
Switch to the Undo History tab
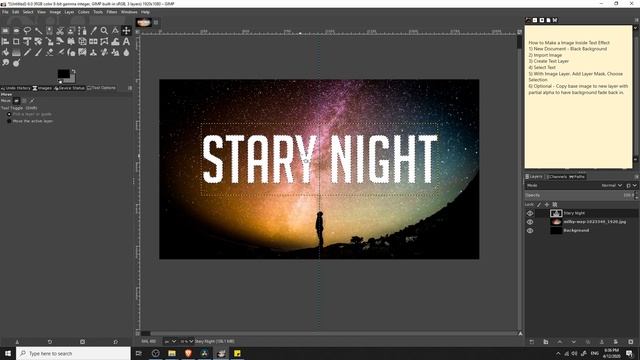tap(16, 88)
